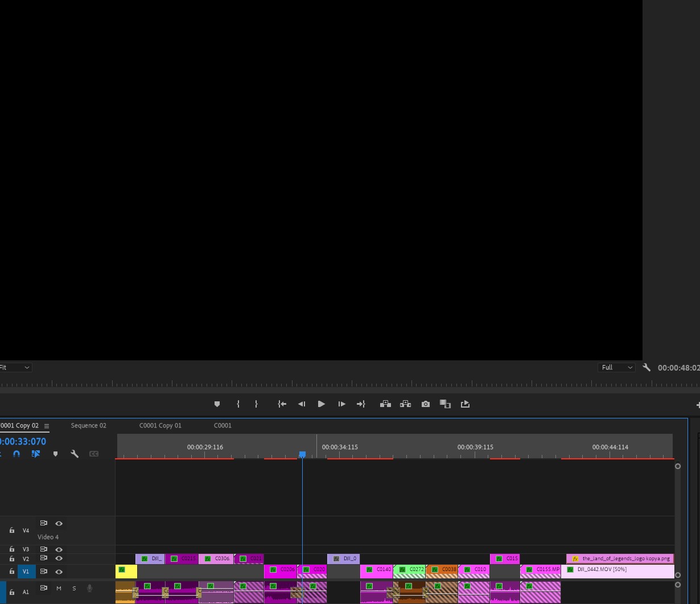Switch to the Sequence 02 tab
The height and width of the screenshot is (604, 700).
coord(88,425)
